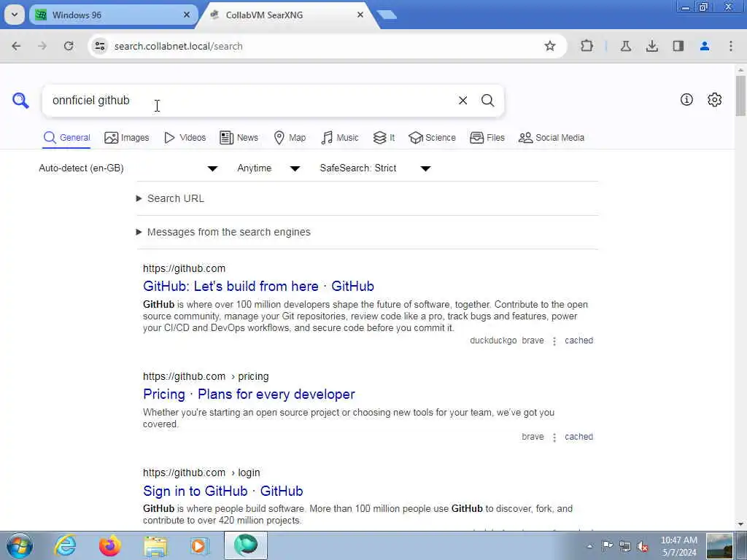The width and height of the screenshot is (747, 560).
Task: Open the tab search dropdown arrow
Action: (15, 15)
